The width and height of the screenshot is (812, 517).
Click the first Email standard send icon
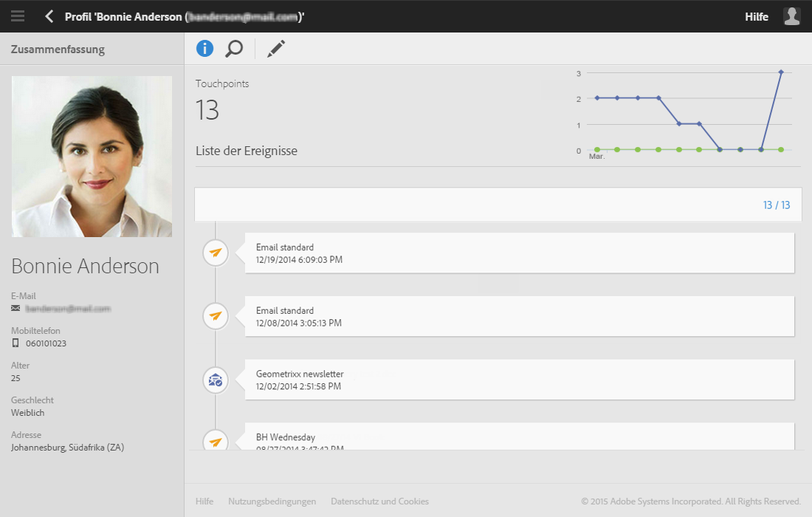pyautogui.click(x=216, y=253)
